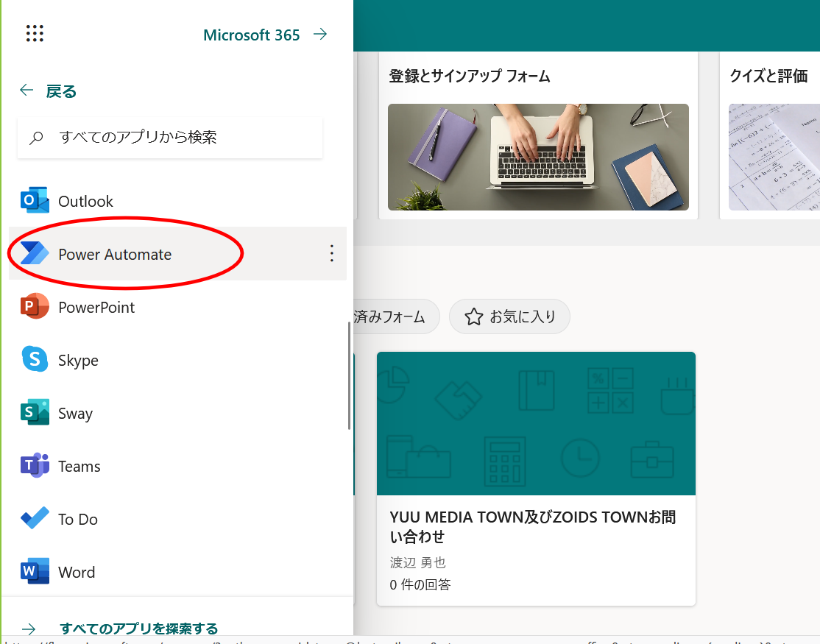This screenshot has width=820, height=644.
Task: Click the back arrow icon beside 戻る
Action: pos(26,91)
